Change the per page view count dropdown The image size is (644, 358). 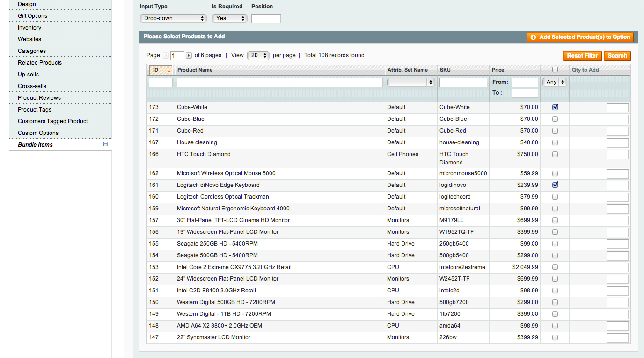pos(258,55)
